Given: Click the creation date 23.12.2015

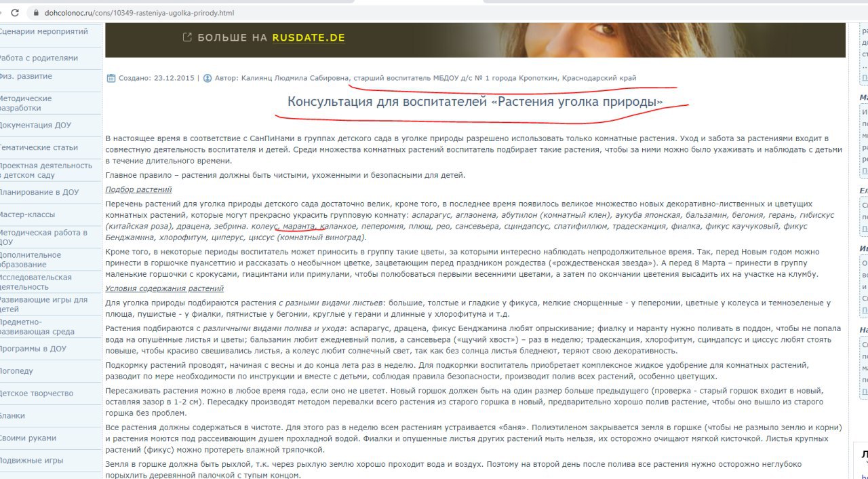Looking at the screenshot, I should point(174,78).
